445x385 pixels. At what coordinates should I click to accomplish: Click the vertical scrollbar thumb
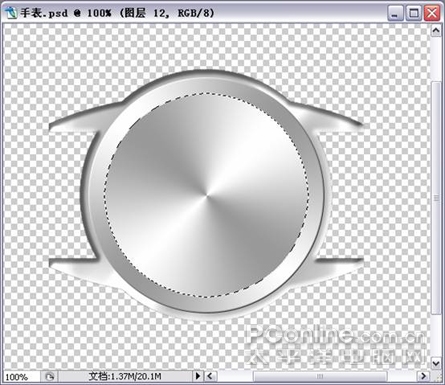436,197
